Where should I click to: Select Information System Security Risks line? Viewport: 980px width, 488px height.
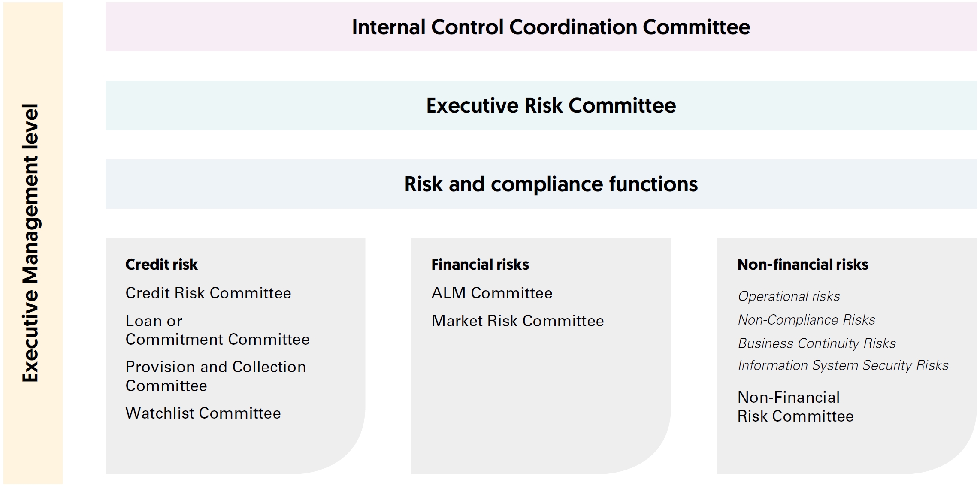pyautogui.click(x=843, y=365)
